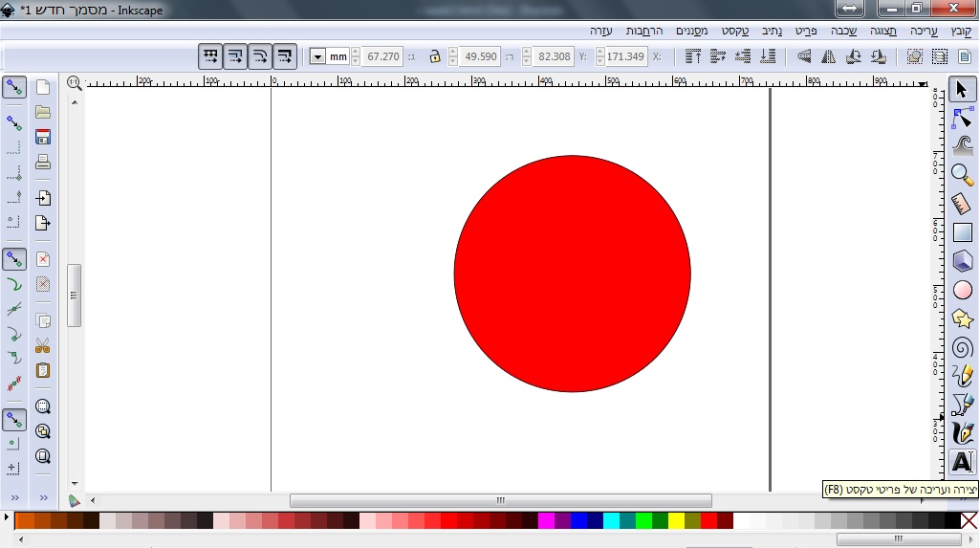Print the document
Viewport: 980px width, 548px height.
42,162
